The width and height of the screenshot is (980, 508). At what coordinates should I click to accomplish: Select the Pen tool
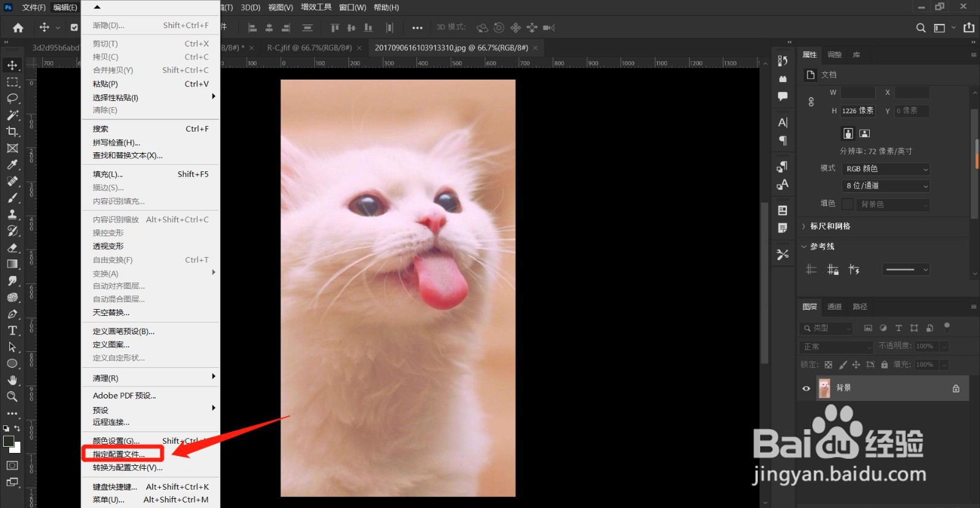pyautogui.click(x=12, y=314)
